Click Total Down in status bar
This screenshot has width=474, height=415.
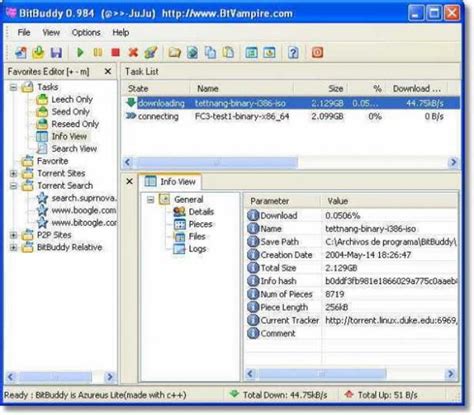[x=280, y=395]
